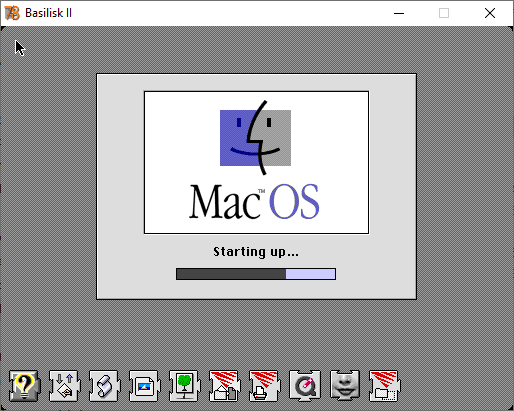Click the dark filled portion of progress bar
This screenshot has width=514, height=411.
point(231,274)
